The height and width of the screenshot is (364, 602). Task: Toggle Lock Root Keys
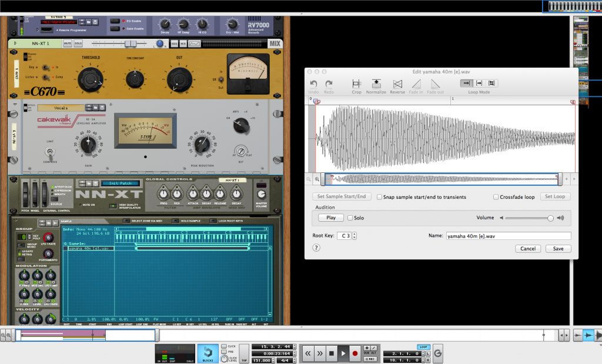(213, 221)
